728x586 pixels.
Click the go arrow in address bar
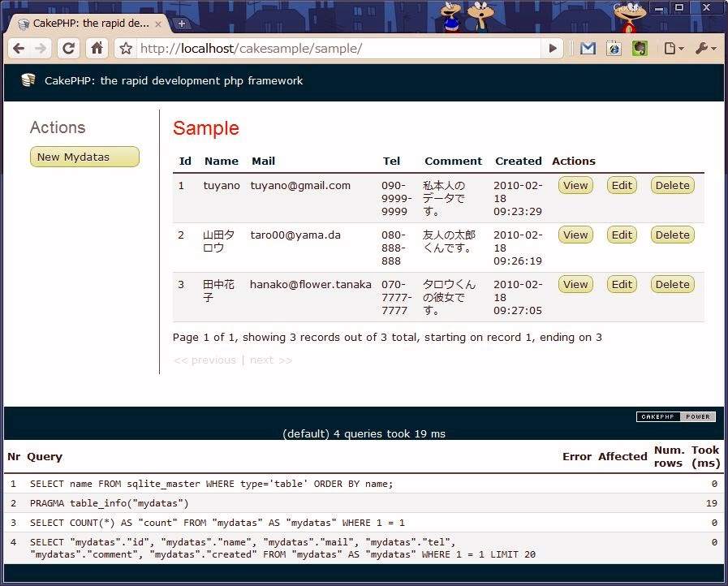point(553,49)
